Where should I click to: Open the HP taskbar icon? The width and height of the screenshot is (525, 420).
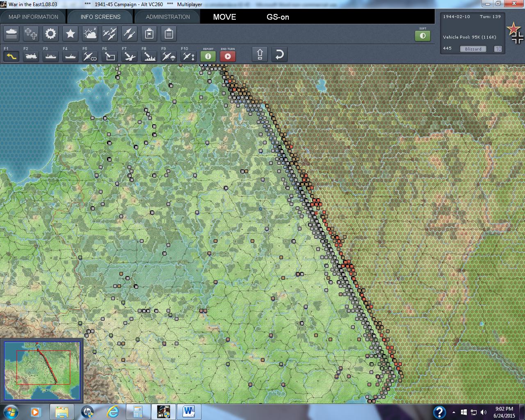pyautogui.click(x=87, y=411)
